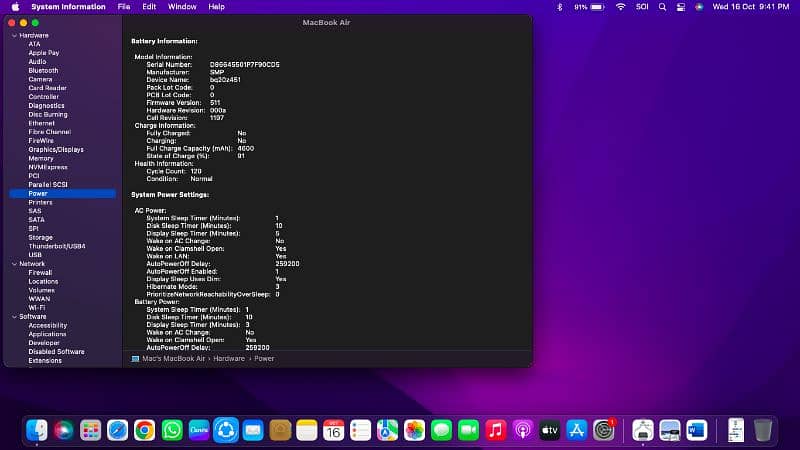Collapse the Software section disclosure triangle
800x450 pixels.
coord(13,316)
